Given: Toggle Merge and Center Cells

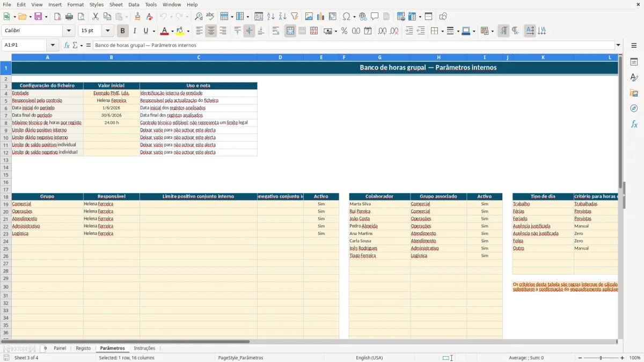Looking at the screenshot, I should pos(290,31).
